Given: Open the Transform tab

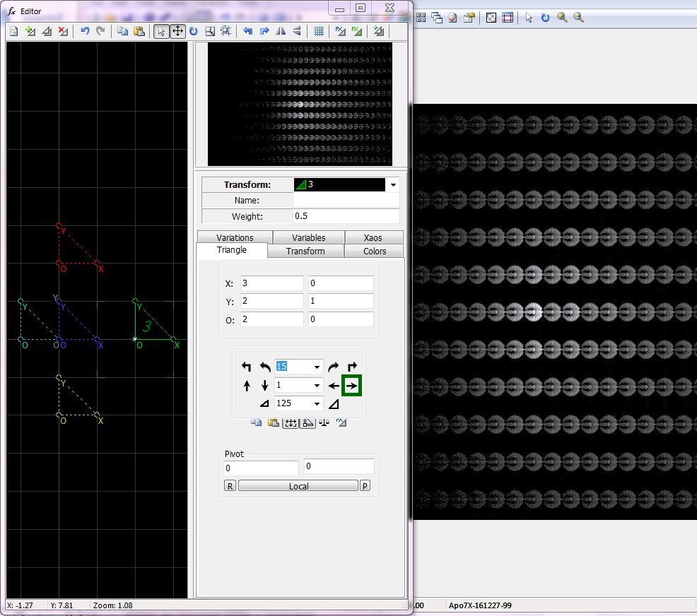Looking at the screenshot, I should (305, 251).
